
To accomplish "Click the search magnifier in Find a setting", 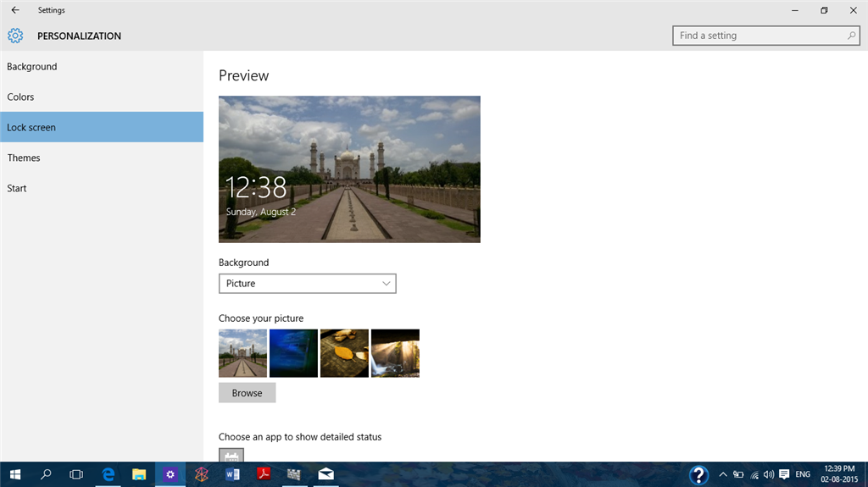I will point(851,36).
